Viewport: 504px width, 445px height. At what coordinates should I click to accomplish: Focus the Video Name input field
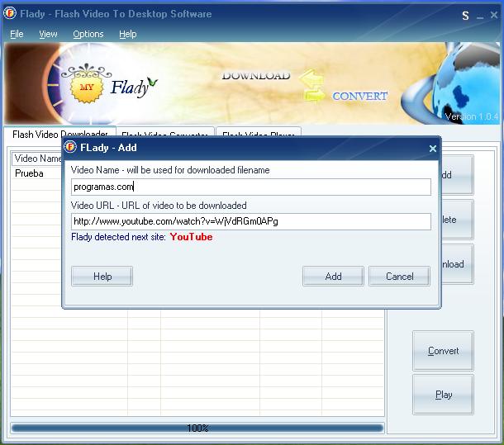click(251, 187)
